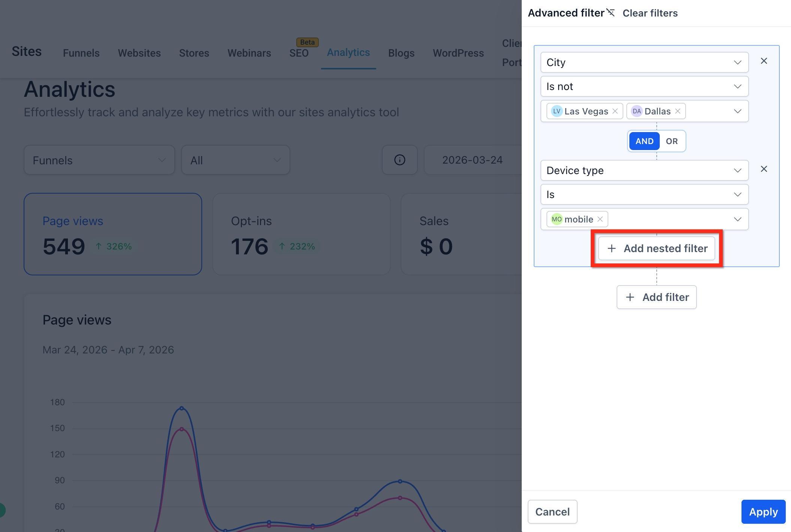Viewport: 791px width, 532px height.
Task: Cancel the advanced filter panel
Action: tap(552, 512)
